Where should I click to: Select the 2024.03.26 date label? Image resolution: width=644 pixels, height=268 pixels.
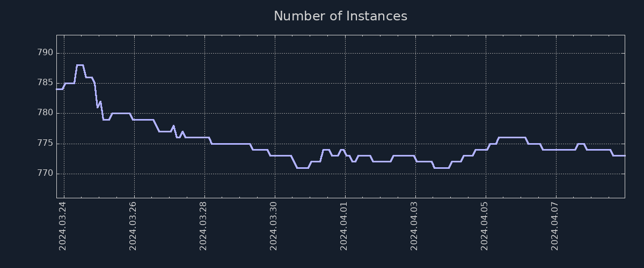coord(133,226)
